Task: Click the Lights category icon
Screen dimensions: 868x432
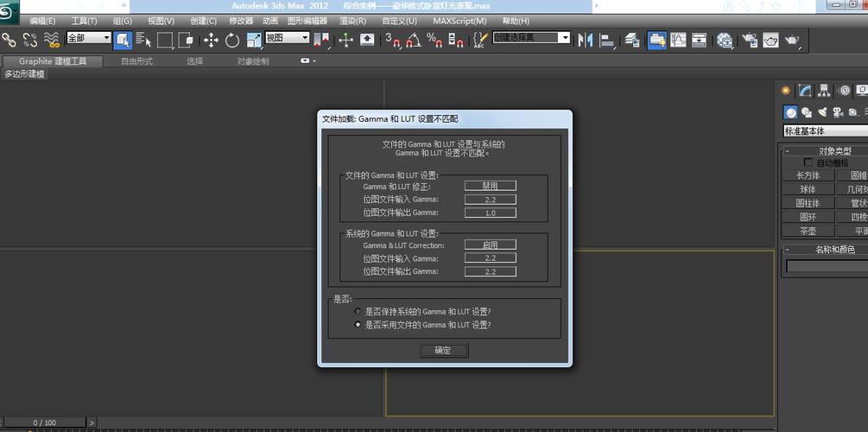Action: tap(822, 112)
